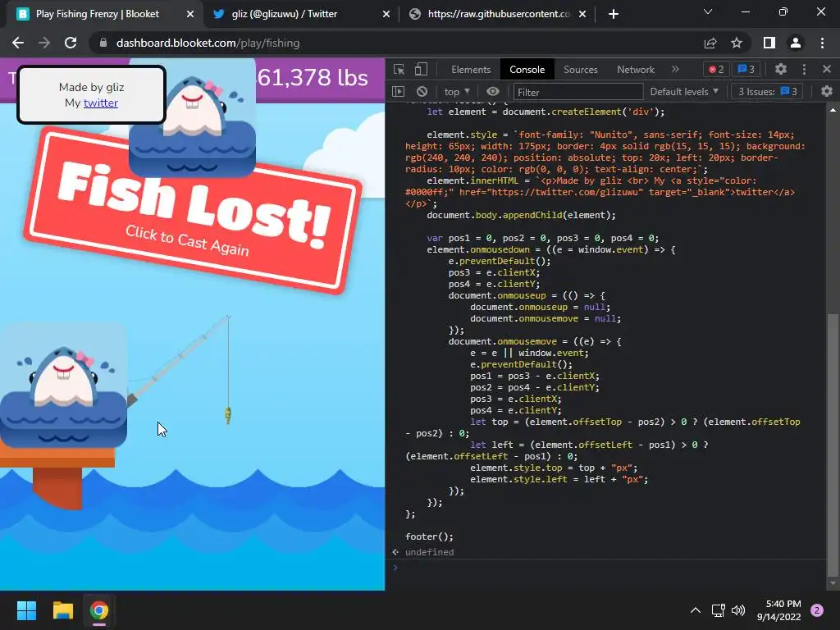
Task: Open the volume tray icon
Action: (738, 610)
